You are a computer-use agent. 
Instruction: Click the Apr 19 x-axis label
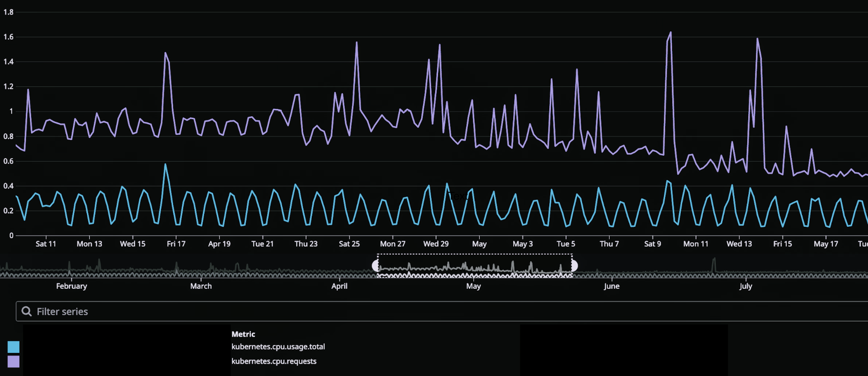[x=219, y=244]
